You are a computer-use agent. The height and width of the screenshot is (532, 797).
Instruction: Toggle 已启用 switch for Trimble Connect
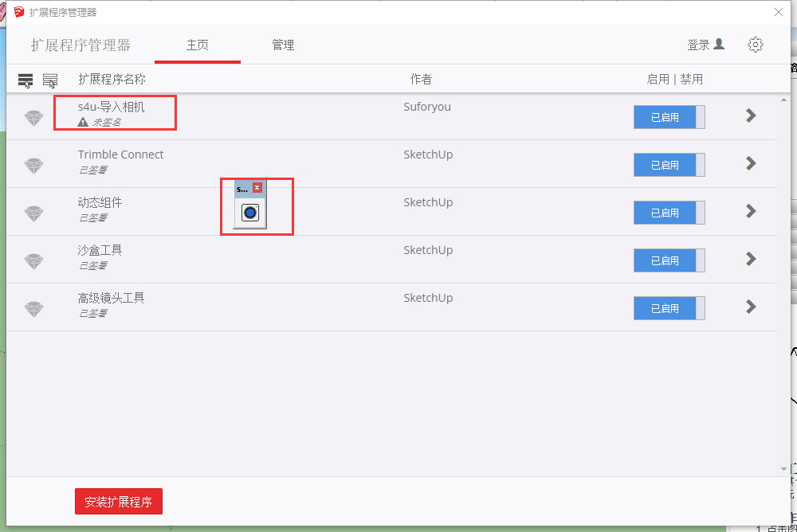[x=669, y=165]
